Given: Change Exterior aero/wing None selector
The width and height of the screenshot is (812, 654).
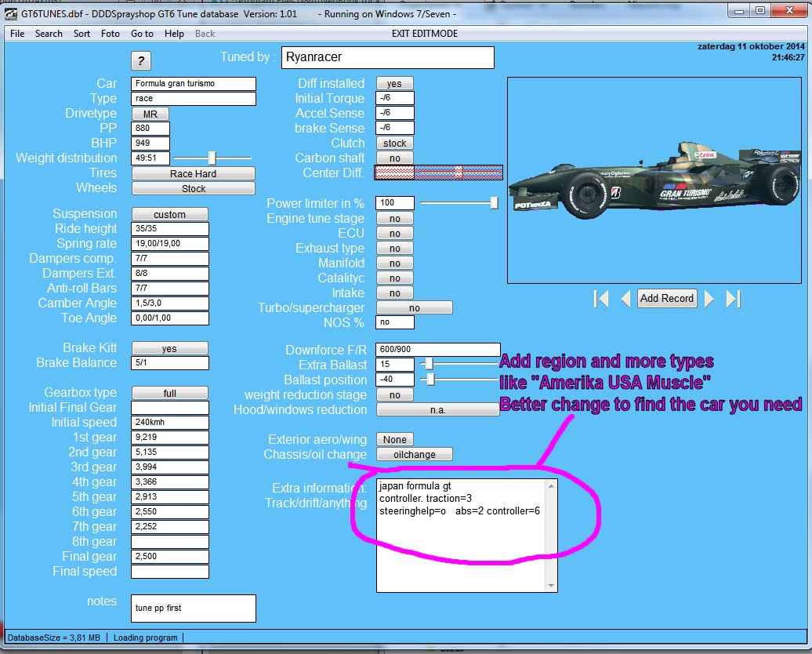Looking at the screenshot, I should tap(394, 439).
